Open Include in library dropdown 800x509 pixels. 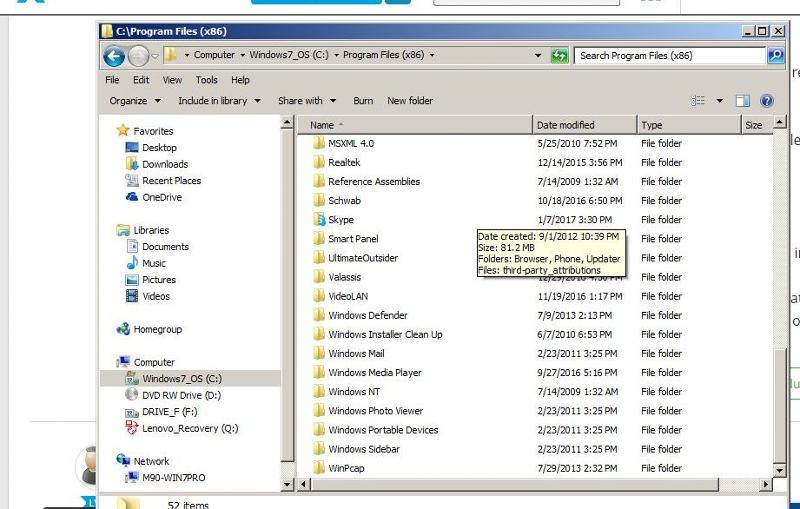(219, 101)
